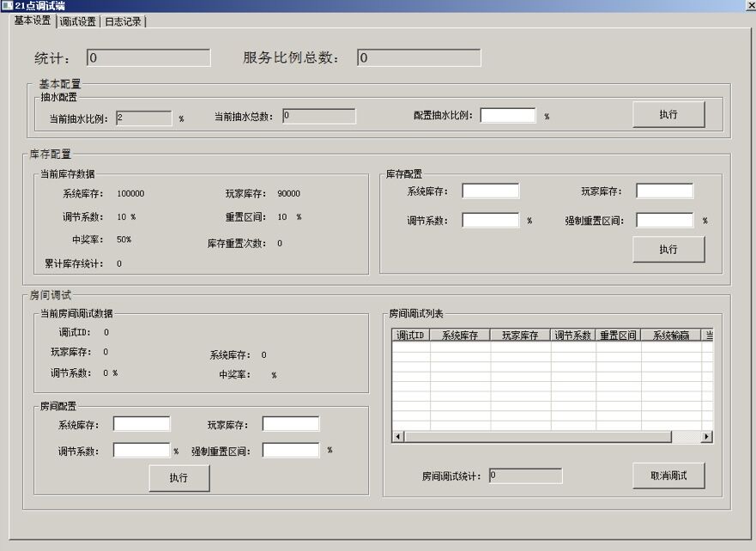Click the 调试ID column header
Image resolution: width=756 pixels, height=551 pixels.
tap(411, 336)
